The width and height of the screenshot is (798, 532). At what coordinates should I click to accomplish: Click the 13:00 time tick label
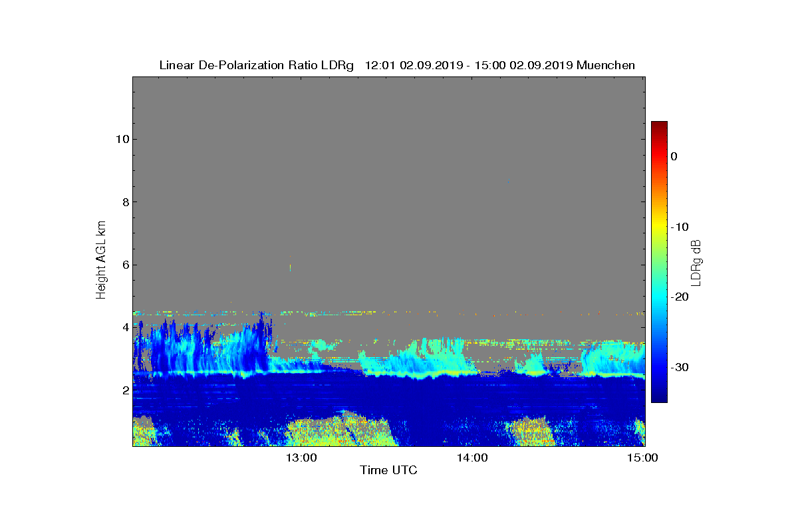[301, 458]
